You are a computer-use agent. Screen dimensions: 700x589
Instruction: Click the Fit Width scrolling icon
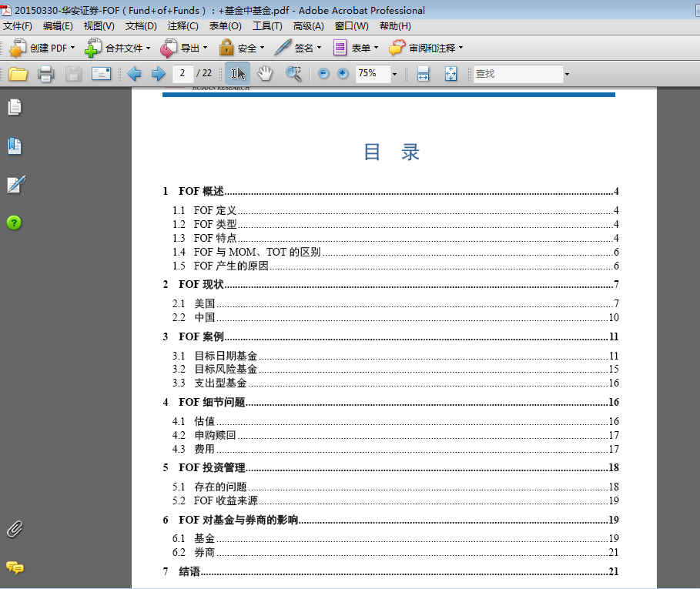pyautogui.click(x=423, y=74)
